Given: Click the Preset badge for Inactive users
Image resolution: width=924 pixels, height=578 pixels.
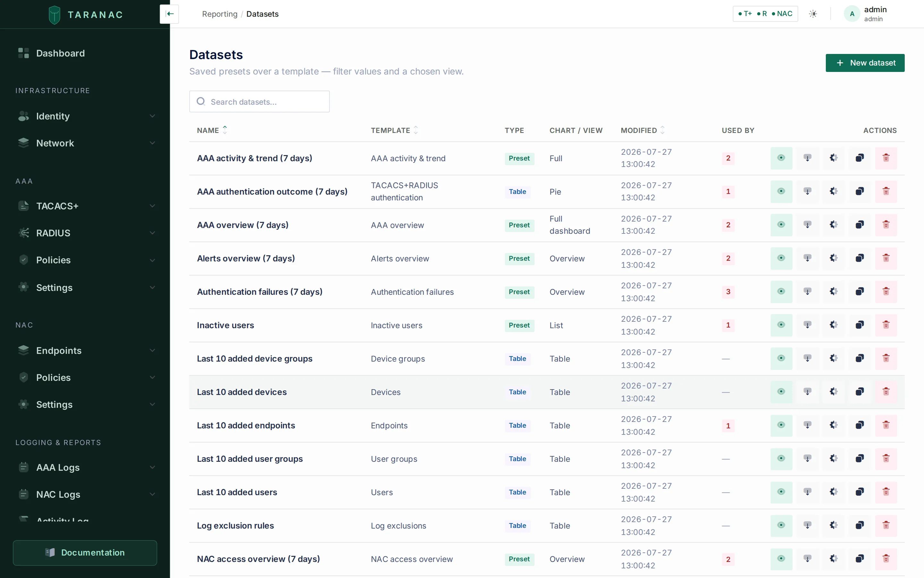Looking at the screenshot, I should [519, 325].
